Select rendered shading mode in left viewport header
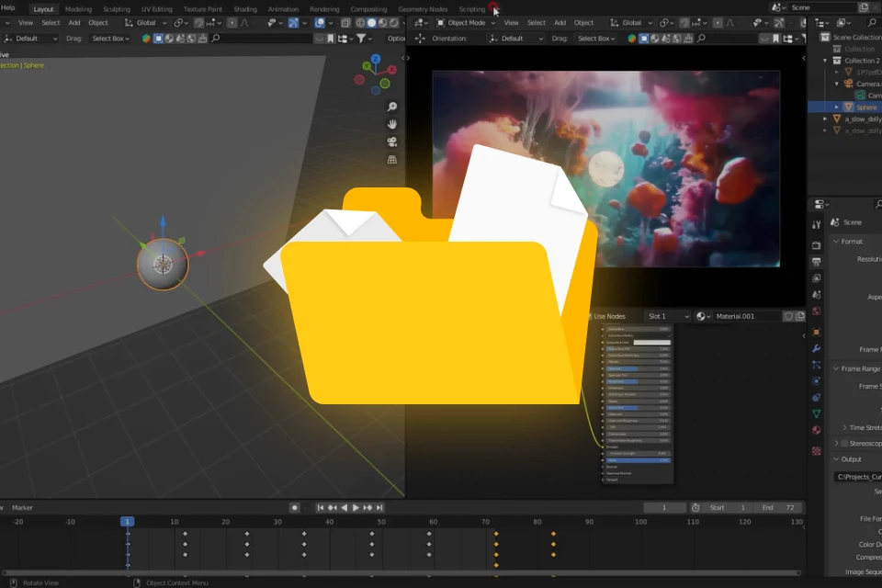Image resolution: width=882 pixels, height=588 pixels. (394, 22)
